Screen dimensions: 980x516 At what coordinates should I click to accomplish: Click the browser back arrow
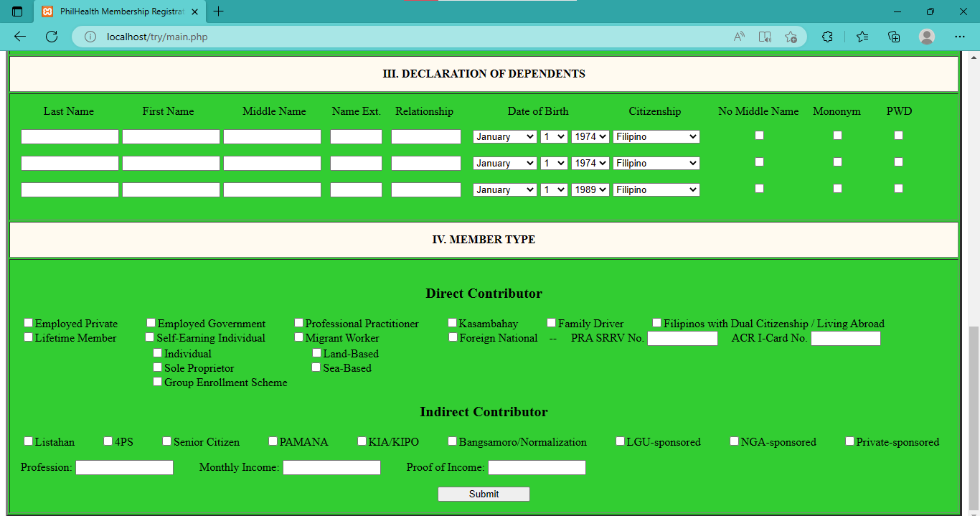click(x=19, y=37)
